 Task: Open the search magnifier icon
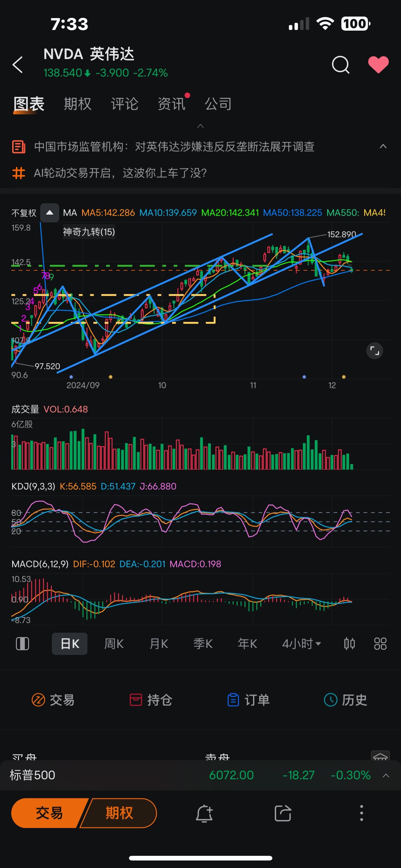[341, 64]
